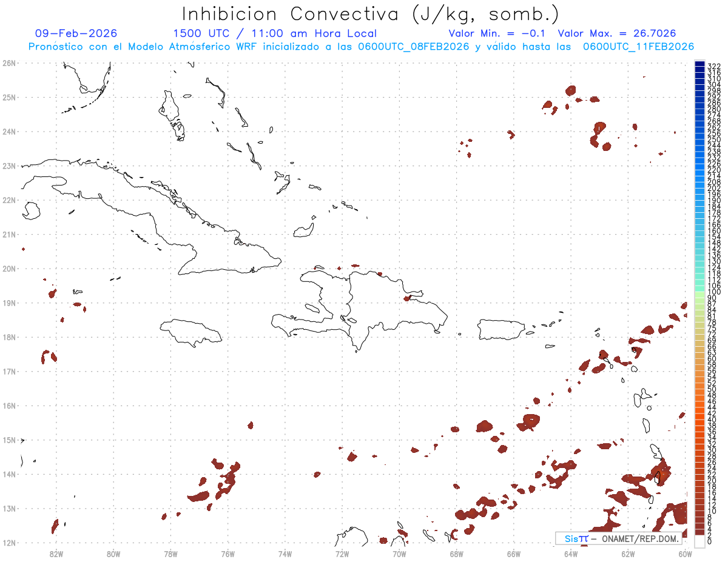Click the '1500 UTC / 11:00 am Hora Local' time

click(x=275, y=33)
